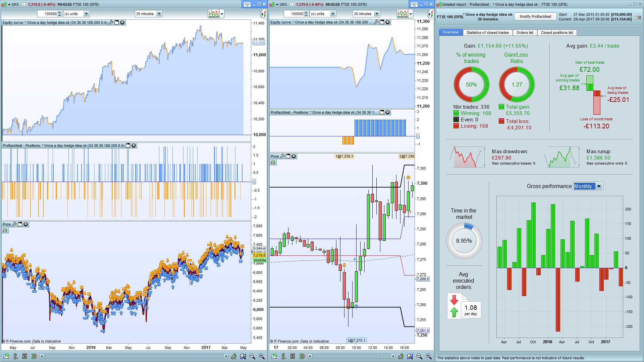This screenshot has width=644, height=362.
Task: Click the keyboard icon in right chart titlebar
Action: 414,4
